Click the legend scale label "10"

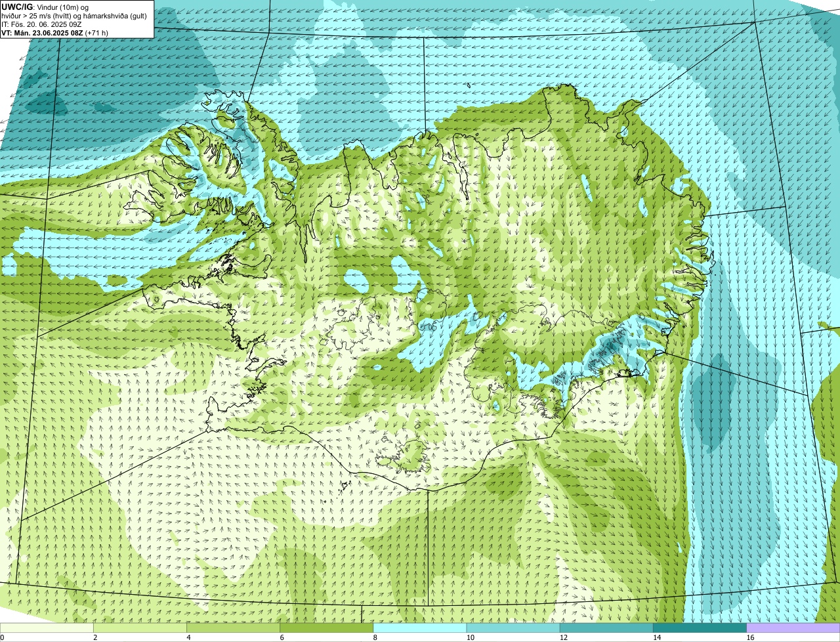click(470, 637)
